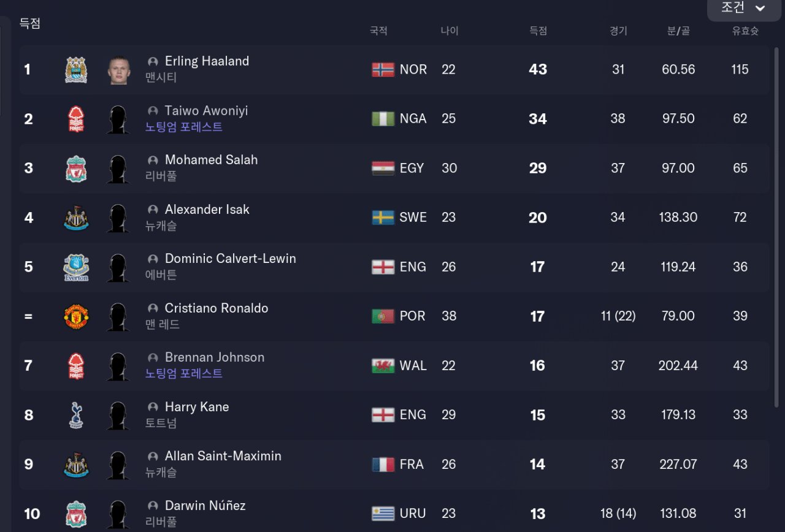
Task: Click Everton club crest icon
Action: click(x=76, y=267)
